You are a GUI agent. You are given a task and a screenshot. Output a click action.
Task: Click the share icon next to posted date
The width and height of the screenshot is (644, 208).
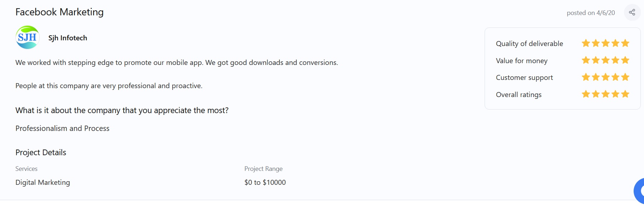632,12
